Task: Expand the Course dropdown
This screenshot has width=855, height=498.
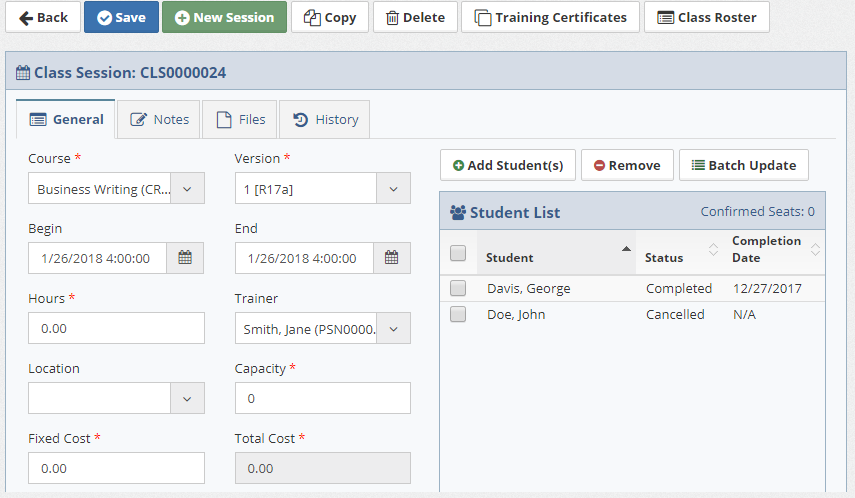Action: tap(187, 189)
